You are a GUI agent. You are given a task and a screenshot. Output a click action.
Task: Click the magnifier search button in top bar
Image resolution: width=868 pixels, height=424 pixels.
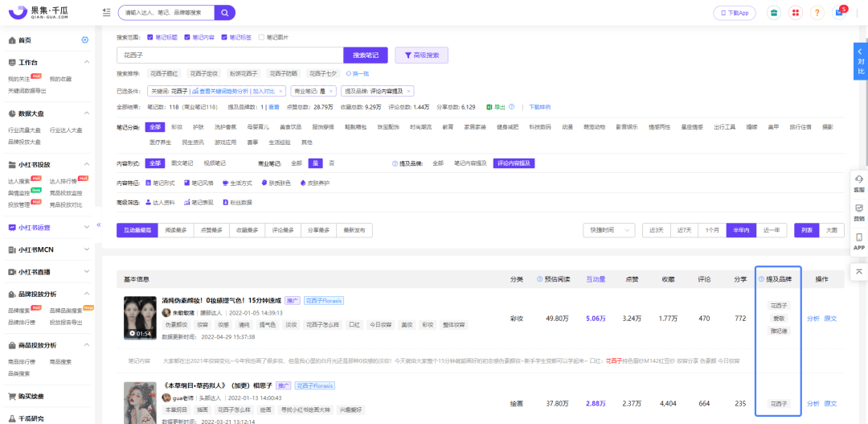point(225,12)
